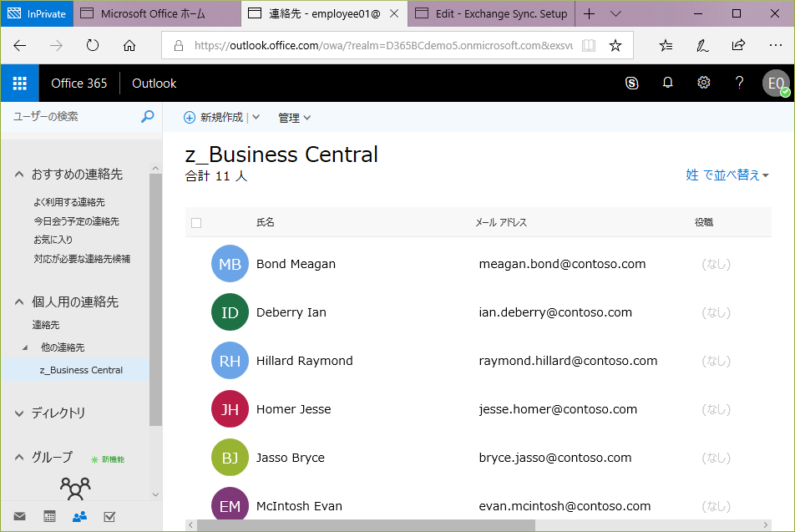Switch to Calendar via bottom icon
The width and height of the screenshot is (795, 532).
pyautogui.click(x=50, y=516)
